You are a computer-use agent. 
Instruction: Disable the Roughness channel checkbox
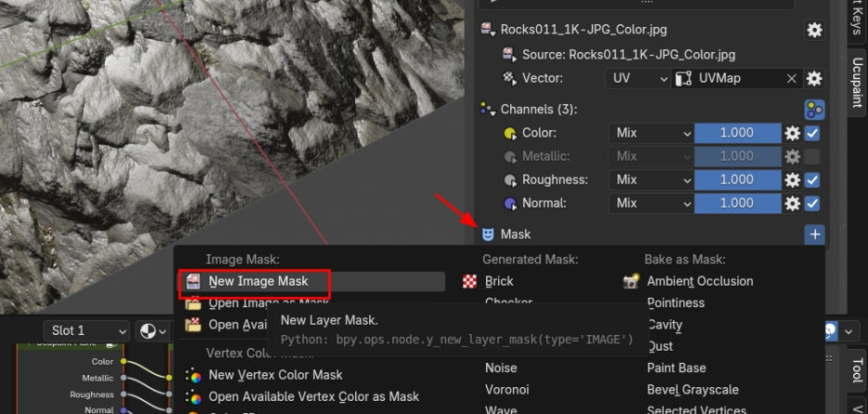812,179
